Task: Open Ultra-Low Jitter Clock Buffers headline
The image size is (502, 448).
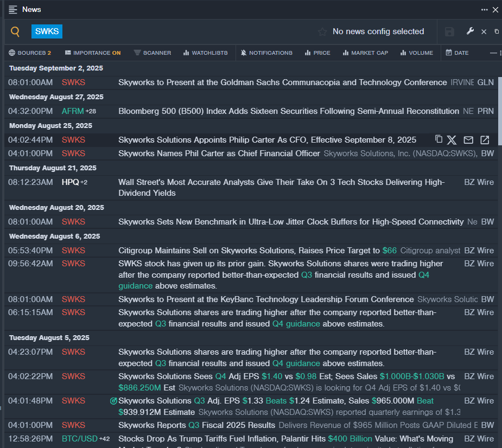Action: [x=291, y=222]
